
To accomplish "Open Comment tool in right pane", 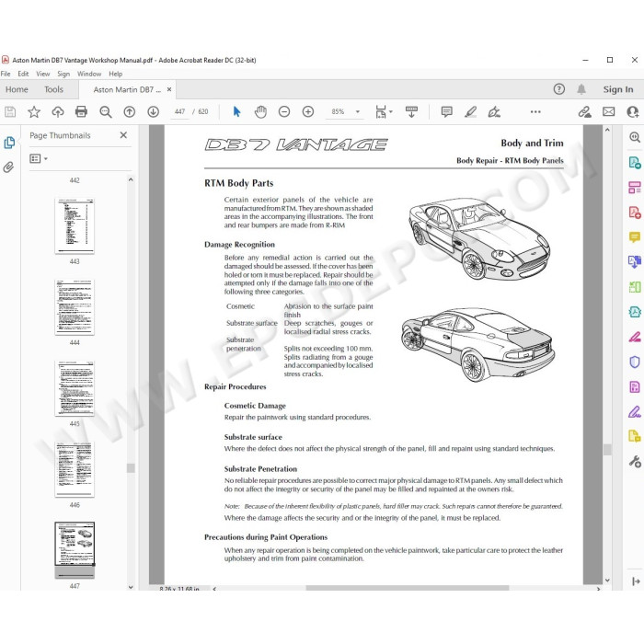I will click(x=635, y=237).
